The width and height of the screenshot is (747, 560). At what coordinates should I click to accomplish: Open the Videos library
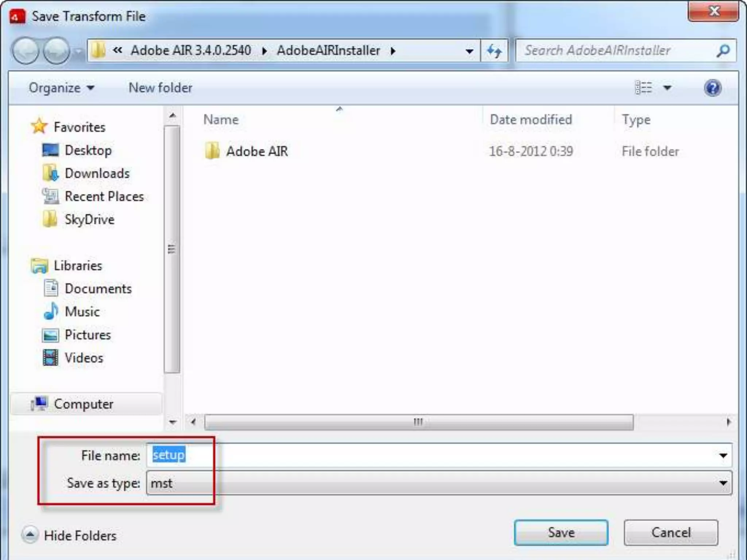click(x=84, y=358)
